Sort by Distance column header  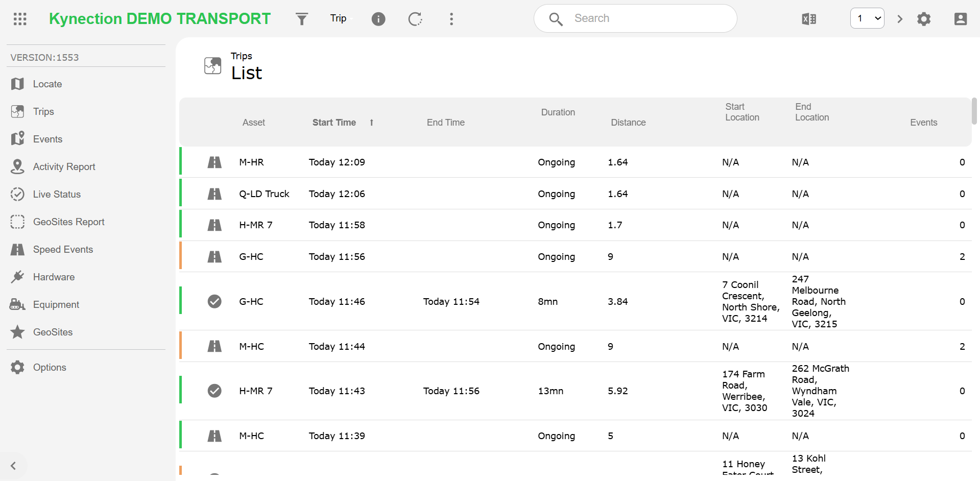pyautogui.click(x=628, y=123)
